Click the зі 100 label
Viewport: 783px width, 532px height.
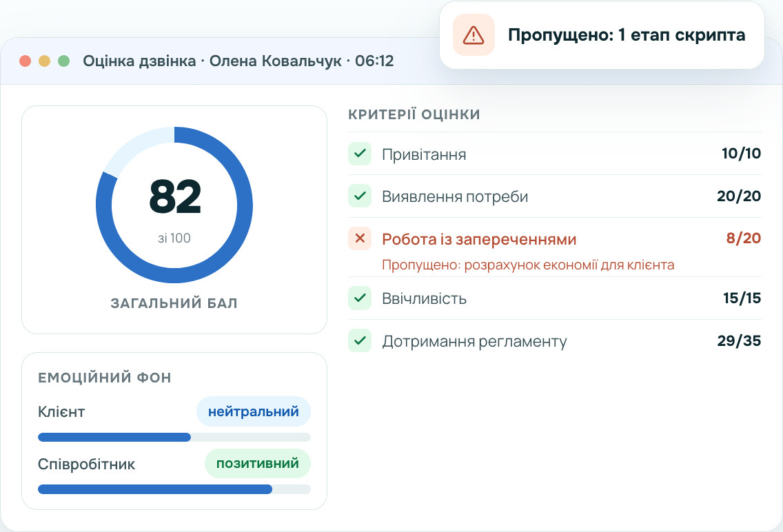(x=174, y=238)
